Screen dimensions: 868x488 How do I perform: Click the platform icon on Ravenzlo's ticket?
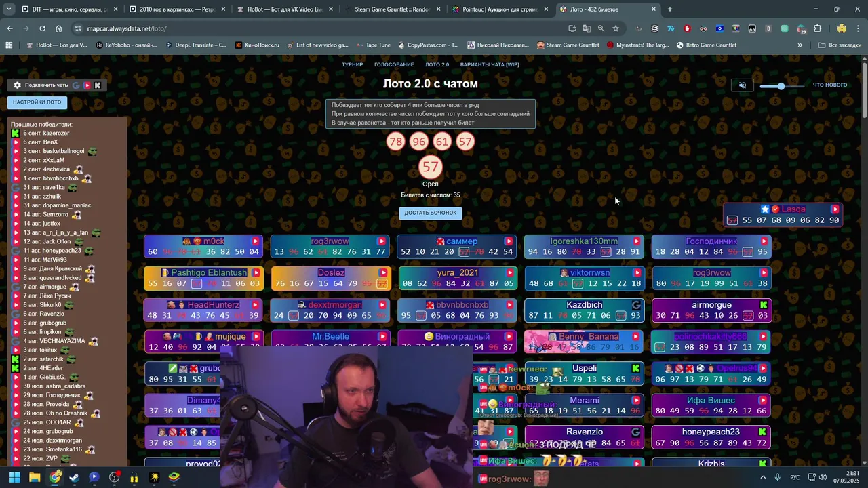[x=635, y=432]
